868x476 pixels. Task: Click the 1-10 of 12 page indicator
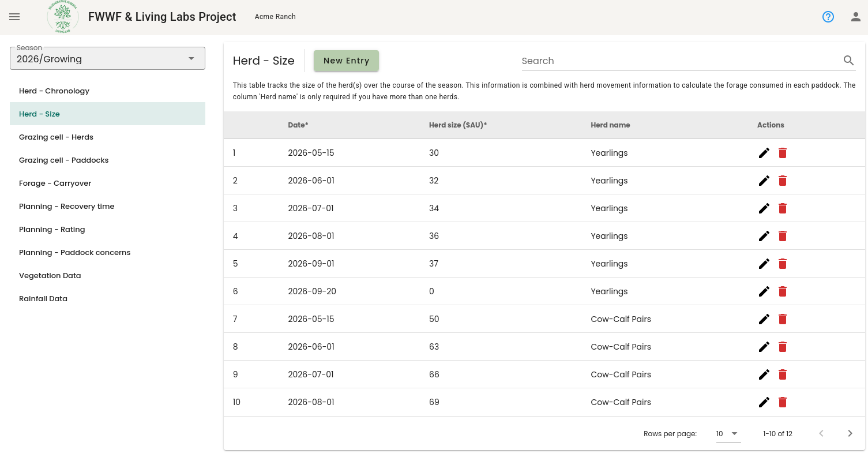point(777,434)
